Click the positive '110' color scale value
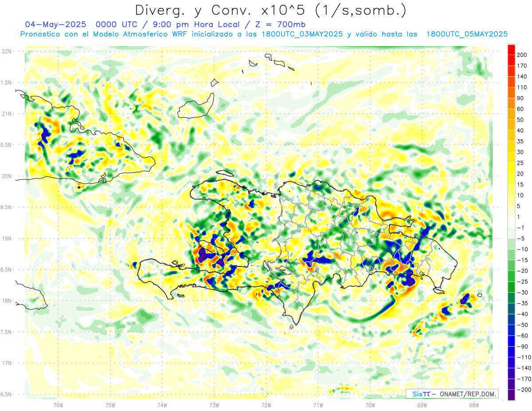This screenshot has width=532, height=411. click(522, 87)
